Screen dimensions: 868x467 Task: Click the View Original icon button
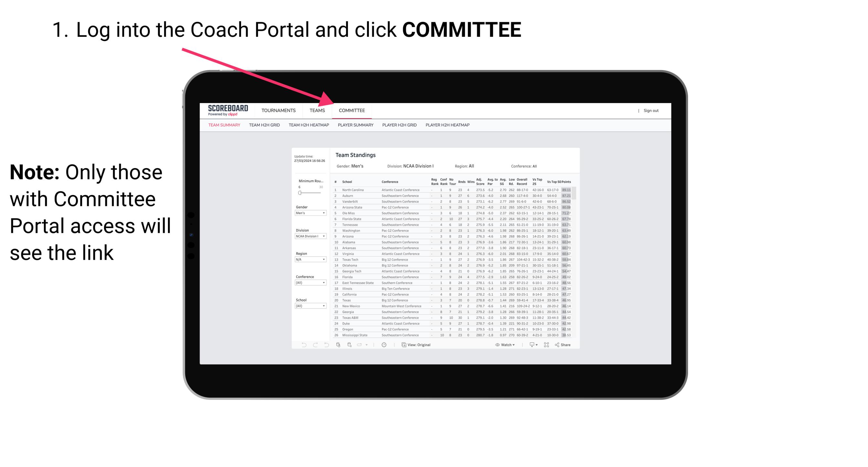(x=403, y=345)
